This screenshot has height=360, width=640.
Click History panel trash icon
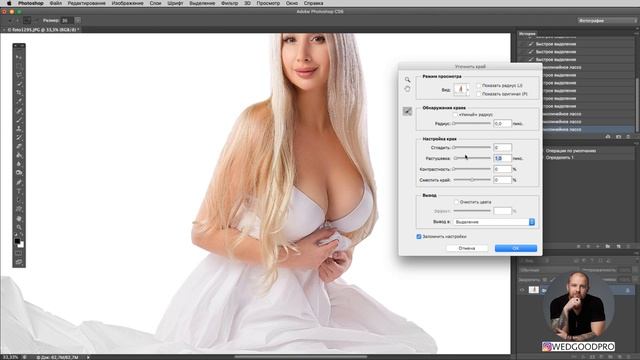[x=628, y=137]
